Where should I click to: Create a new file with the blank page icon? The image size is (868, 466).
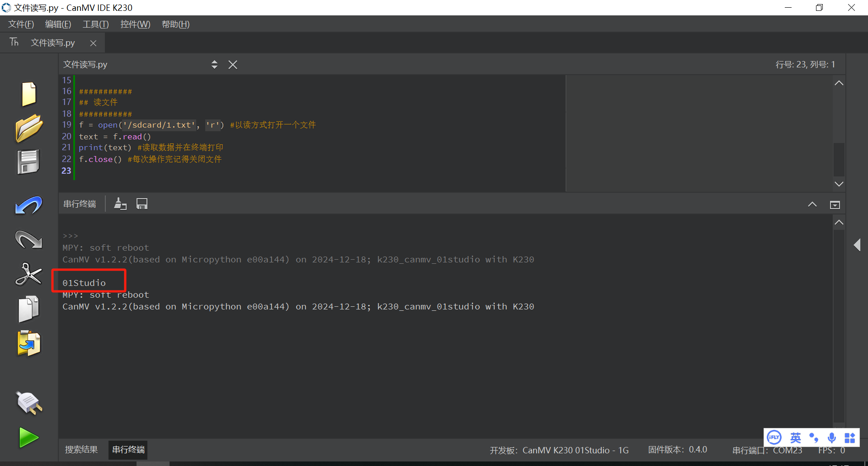tap(29, 94)
